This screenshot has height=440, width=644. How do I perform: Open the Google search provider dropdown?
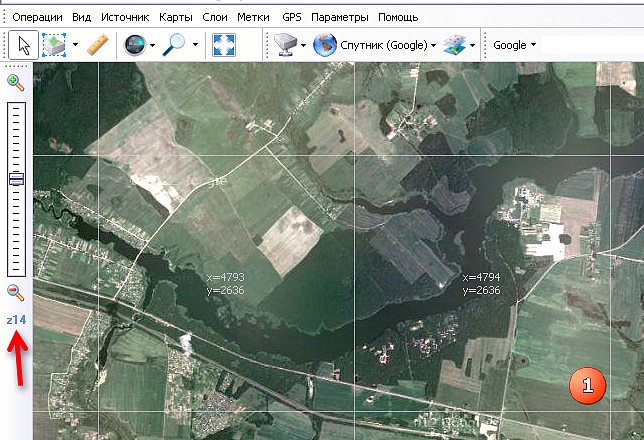pyautogui.click(x=514, y=45)
